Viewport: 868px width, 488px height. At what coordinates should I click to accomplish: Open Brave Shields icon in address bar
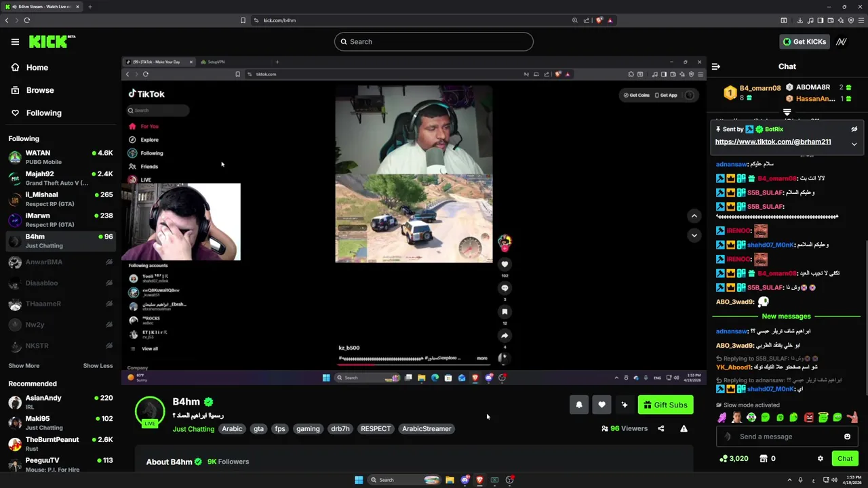tap(599, 20)
